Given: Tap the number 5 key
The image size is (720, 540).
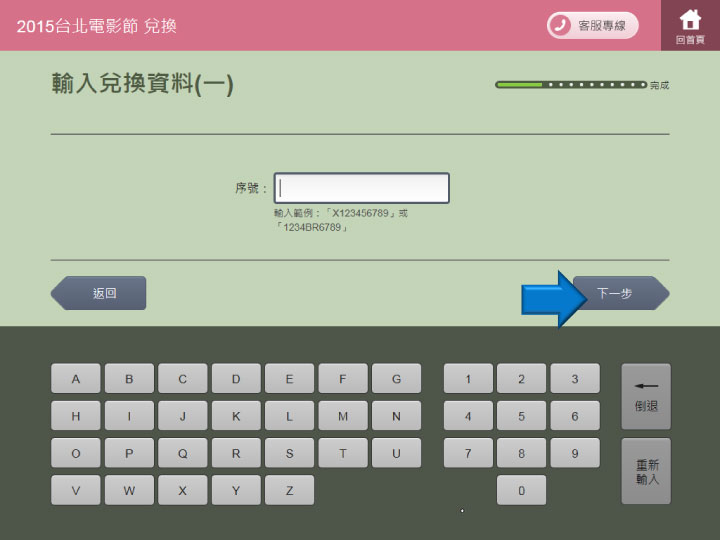Looking at the screenshot, I should [521, 416].
